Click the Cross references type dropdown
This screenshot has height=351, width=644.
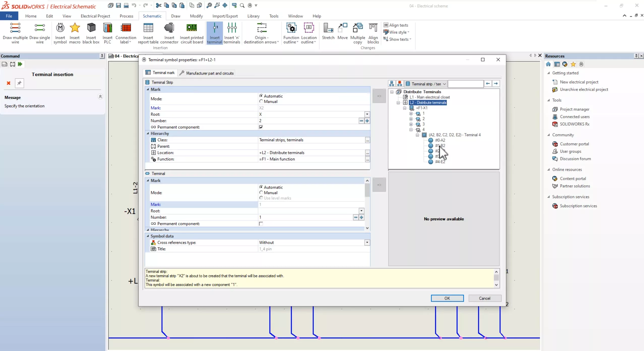(367, 242)
